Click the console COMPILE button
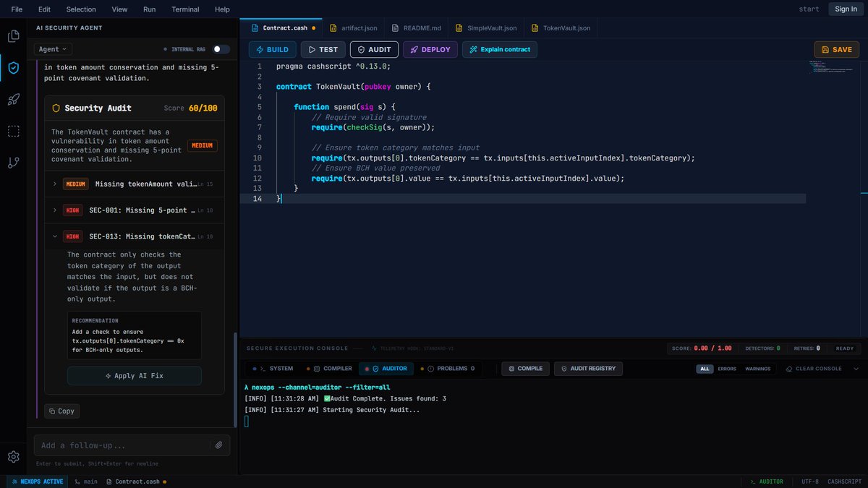Screen dimensions: 868x488 pyautogui.click(x=526, y=369)
